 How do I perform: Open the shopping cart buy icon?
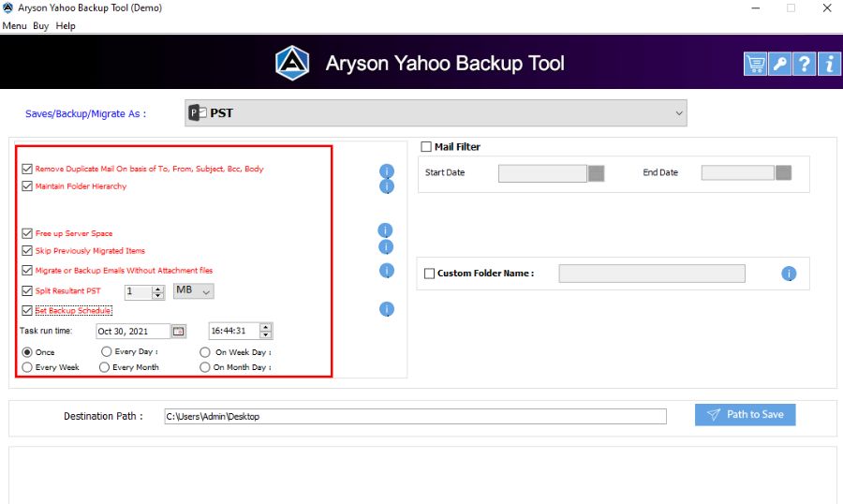[x=755, y=64]
